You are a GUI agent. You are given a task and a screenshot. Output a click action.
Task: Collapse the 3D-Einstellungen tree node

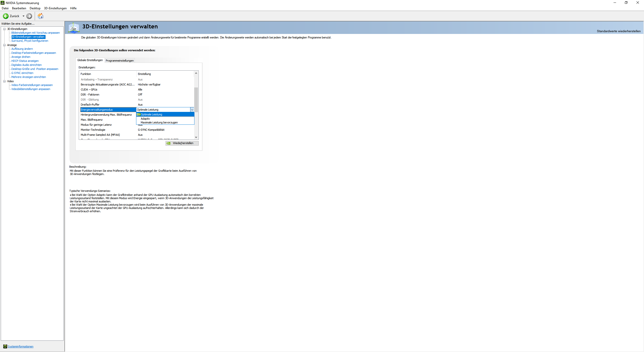(x=4, y=29)
